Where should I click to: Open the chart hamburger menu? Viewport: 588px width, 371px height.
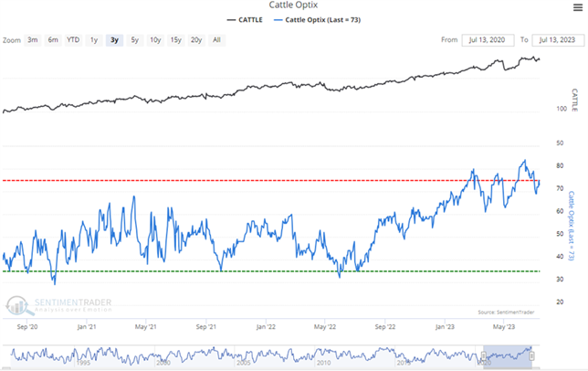point(577,6)
